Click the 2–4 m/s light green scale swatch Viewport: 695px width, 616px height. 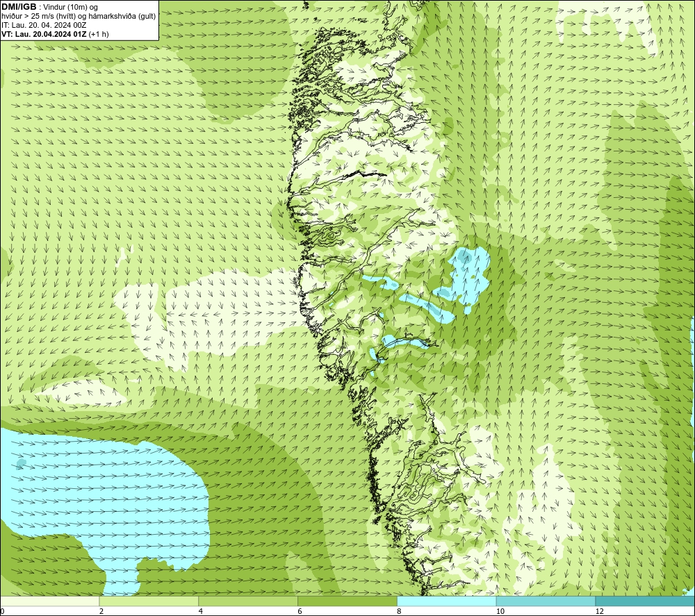click(x=149, y=601)
